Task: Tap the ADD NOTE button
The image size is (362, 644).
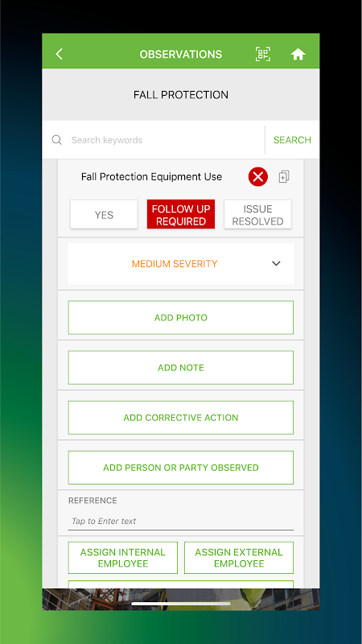Action: pyautogui.click(x=180, y=368)
